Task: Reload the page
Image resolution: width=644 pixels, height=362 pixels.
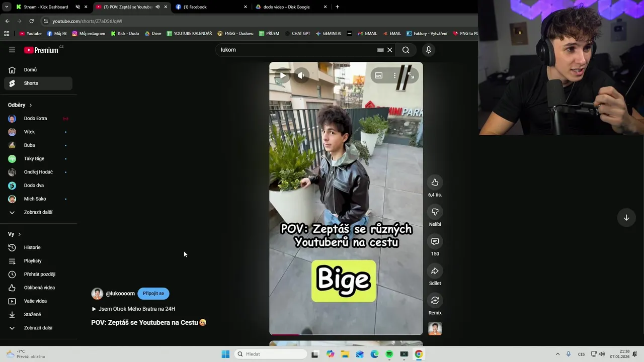Action: (x=31, y=21)
